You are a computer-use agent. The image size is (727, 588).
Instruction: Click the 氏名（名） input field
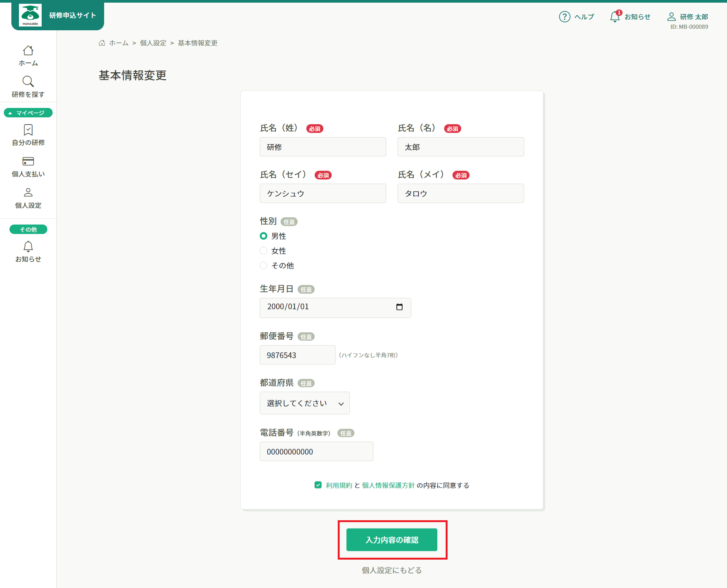coord(461,147)
